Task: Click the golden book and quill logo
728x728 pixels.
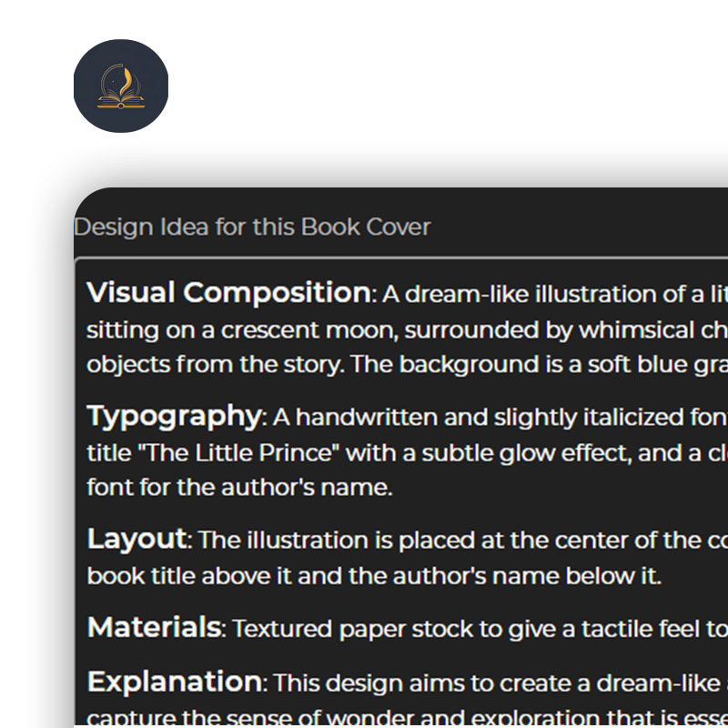Action: (121, 86)
